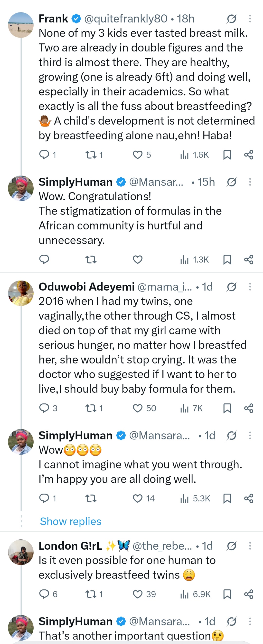Open @quitefrankly80 profile handle
The width and height of the screenshot is (263, 644).
pyautogui.click(x=126, y=19)
